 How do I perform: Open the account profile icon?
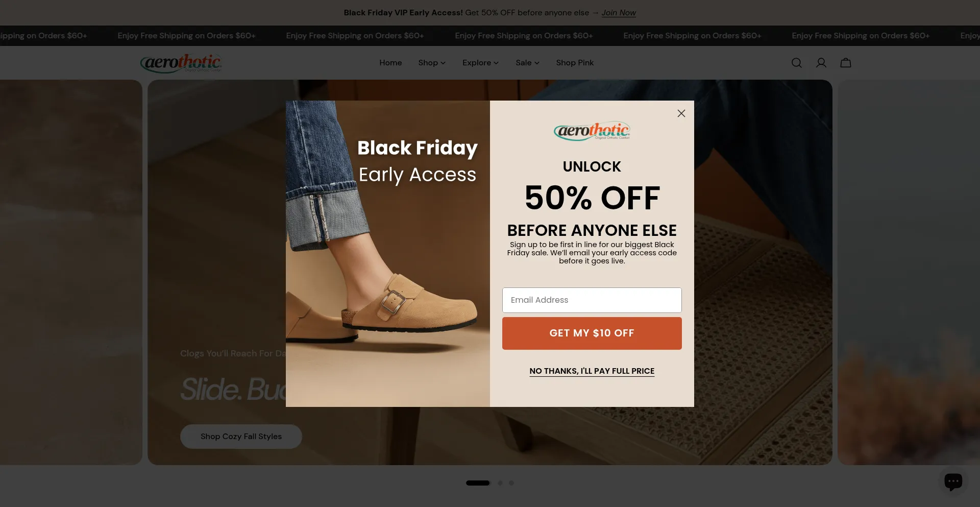tap(821, 63)
